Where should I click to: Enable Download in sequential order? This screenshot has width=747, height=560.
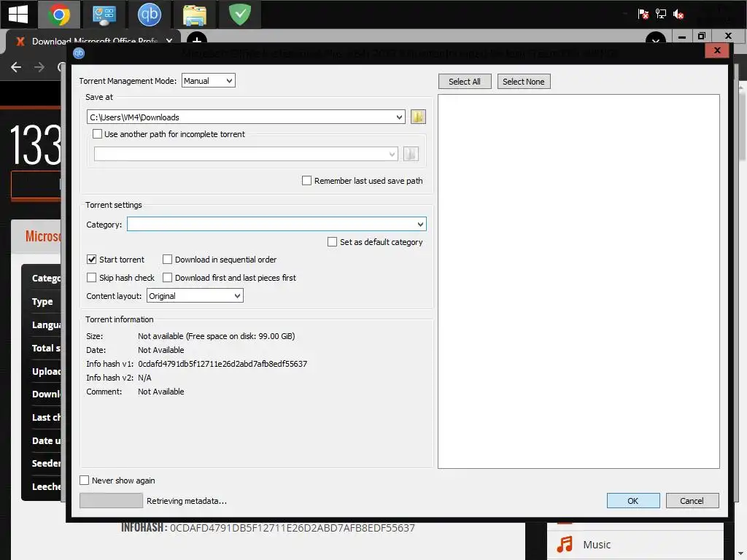(x=167, y=260)
